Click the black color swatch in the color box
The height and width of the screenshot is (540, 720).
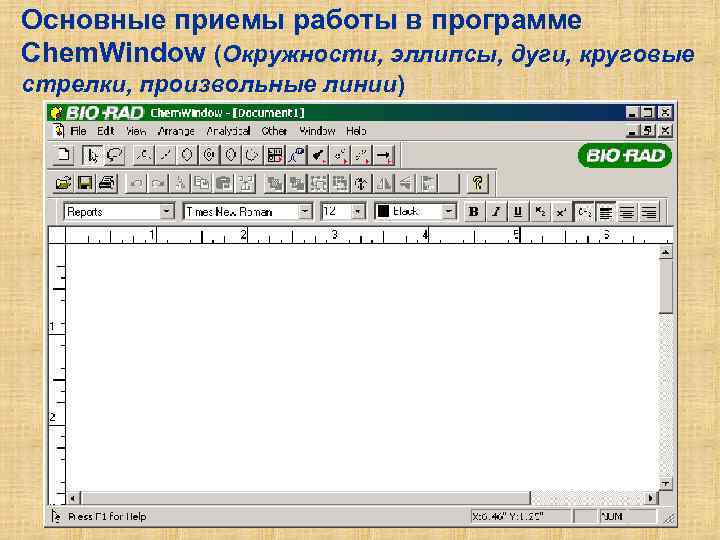click(383, 211)
